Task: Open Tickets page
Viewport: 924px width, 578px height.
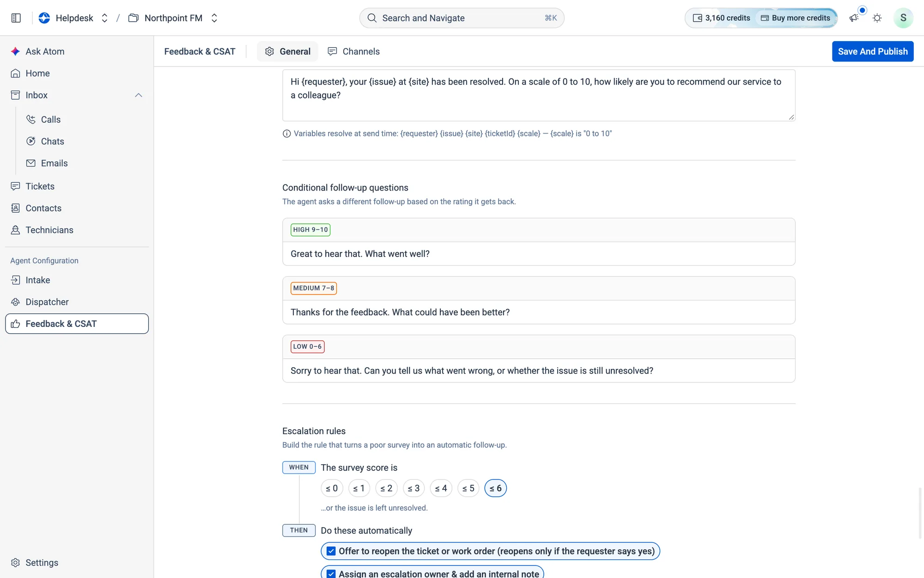Action: [77, 186]
